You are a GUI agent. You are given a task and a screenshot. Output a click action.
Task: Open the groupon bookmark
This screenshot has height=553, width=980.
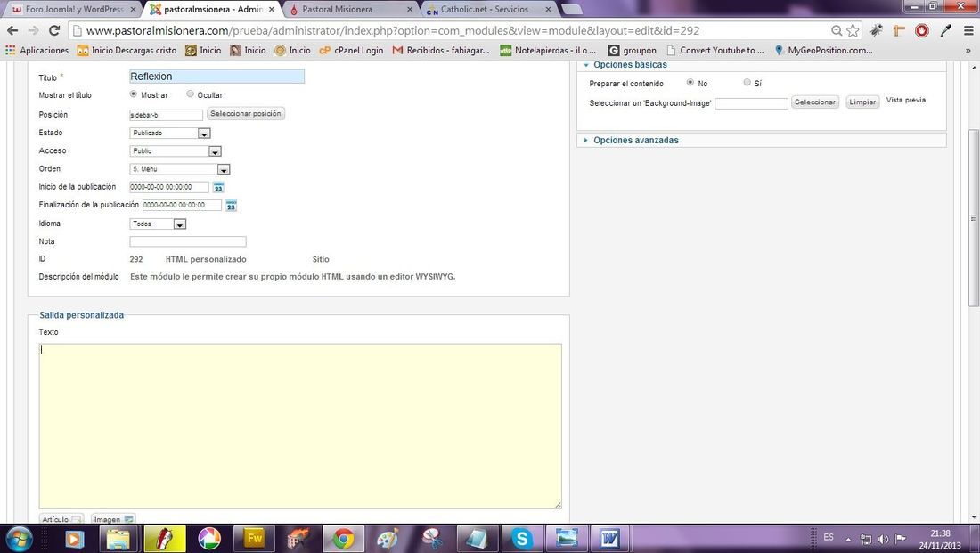(x=633, y=50)
